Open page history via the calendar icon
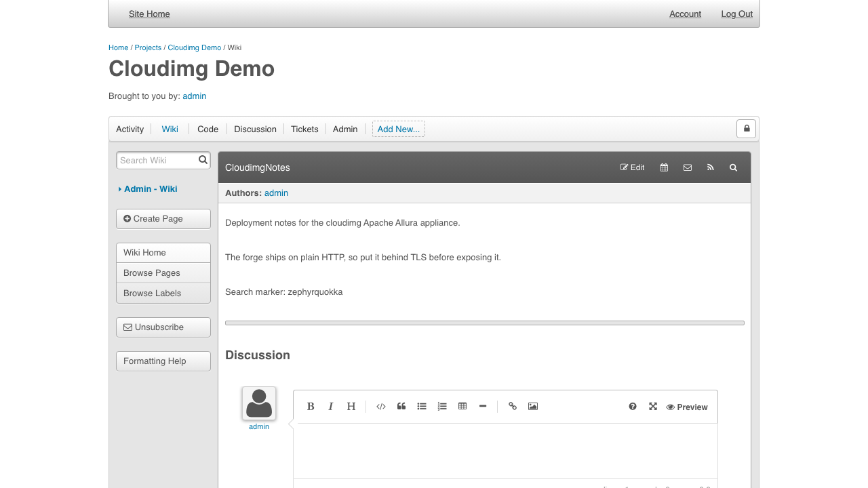868x488 pixels. pyautogui.click(x=664, y=167)
